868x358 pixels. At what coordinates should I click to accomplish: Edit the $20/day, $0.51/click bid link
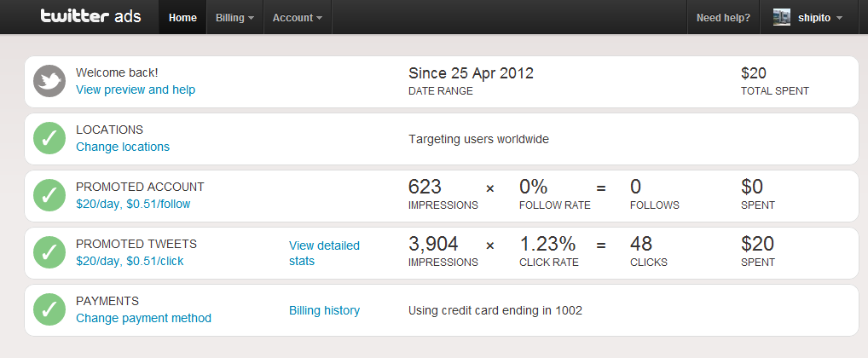[x=130, y=261]
